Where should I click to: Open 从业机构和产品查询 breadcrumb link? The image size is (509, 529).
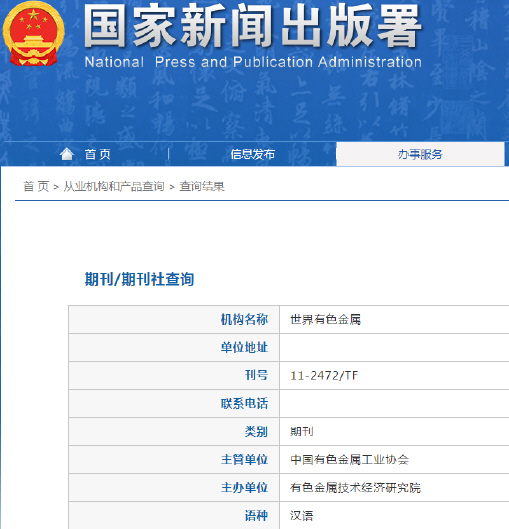point(114,186)
